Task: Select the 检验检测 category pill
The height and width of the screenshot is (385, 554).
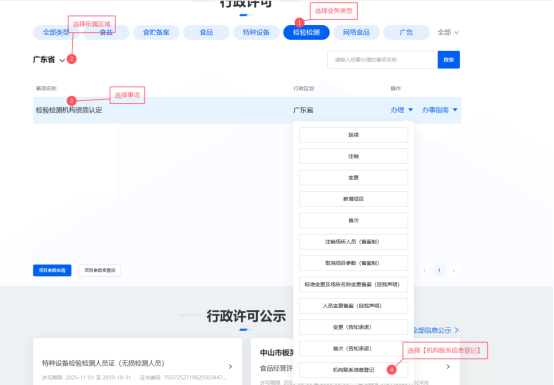Action: pyautogui.click(x=306, y=32)
